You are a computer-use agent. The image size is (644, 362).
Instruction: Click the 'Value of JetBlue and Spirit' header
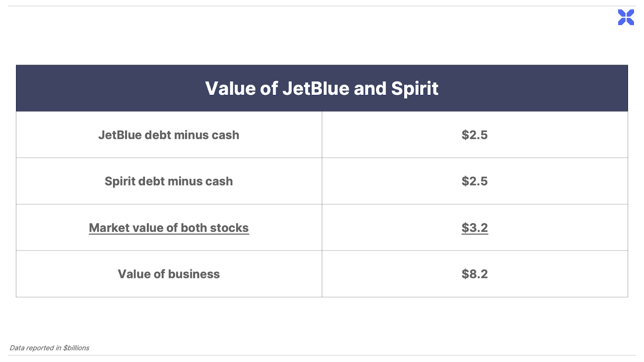tap(322, 88)
